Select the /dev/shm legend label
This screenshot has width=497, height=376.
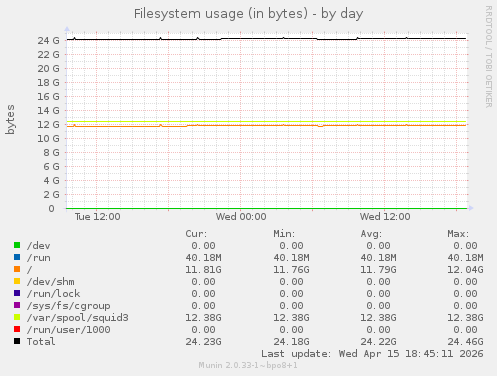pos(51,282)
